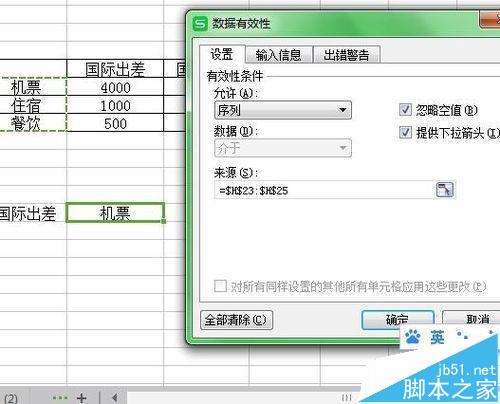Uncheck the 提供下拉箭头 checkbox

[x=405, y=132]
